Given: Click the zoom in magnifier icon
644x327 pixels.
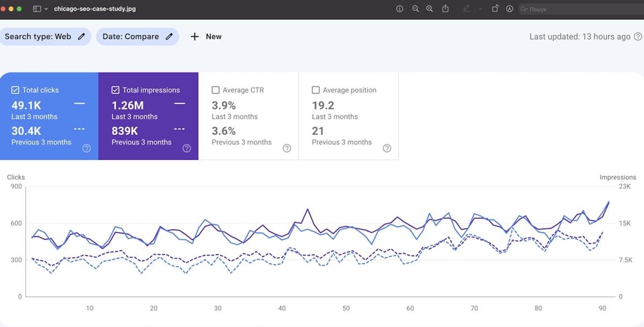Looking at the screenshot, I should (429, 9).
